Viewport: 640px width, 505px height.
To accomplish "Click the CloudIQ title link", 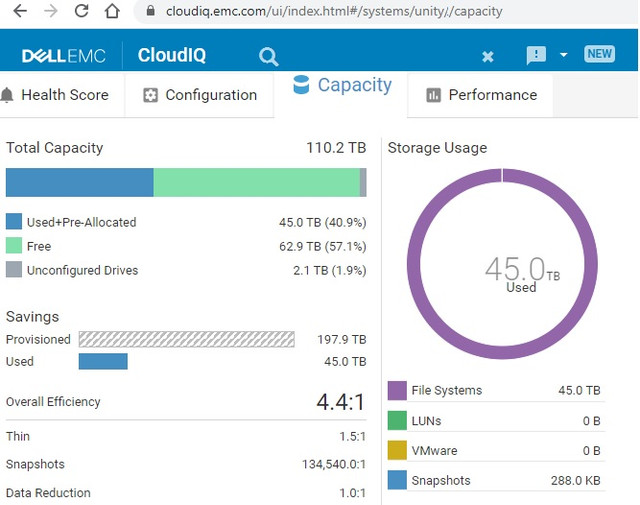I will [x=172, y=56].
